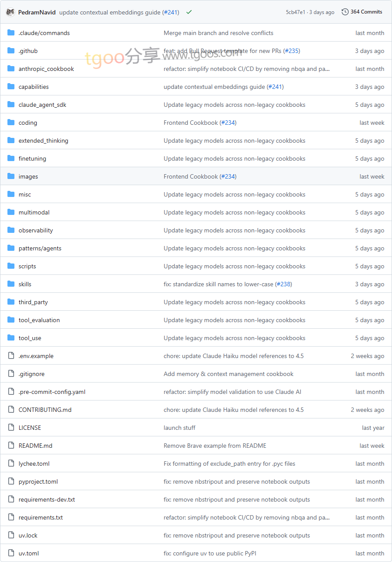The height and width of the screenshot is (562, 392).
Task: Click the file icon next to LICENSE
Action: coord(11,428)
